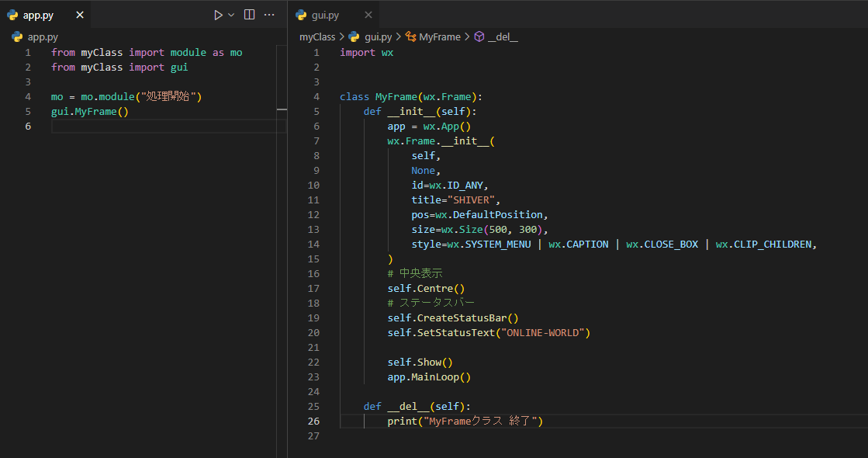Image resolution: width=868 pixels, height=458 pixels.
Task: Click "def __init__(self):" definition
Action: tap(420, 111)
